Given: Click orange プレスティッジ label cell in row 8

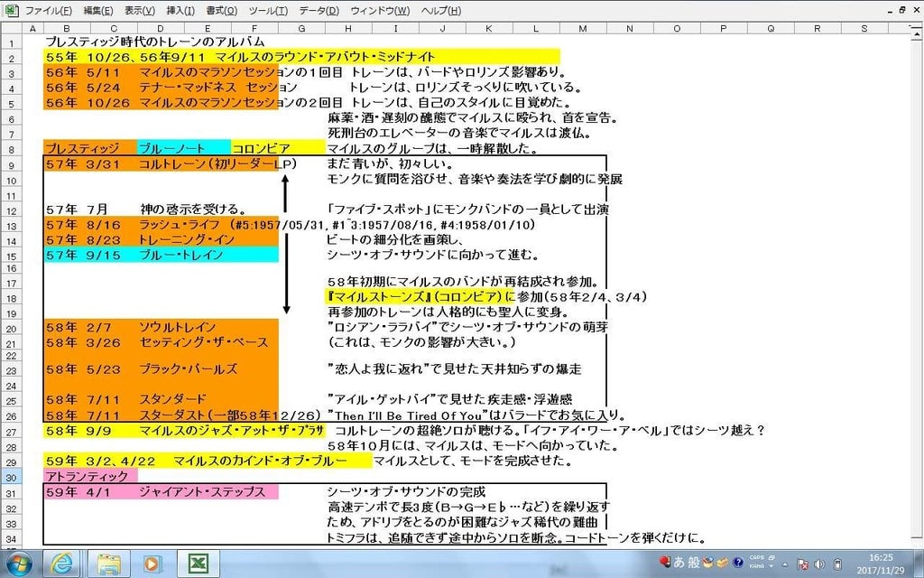Looking at the screenshot, I should [x=90, y=148].
